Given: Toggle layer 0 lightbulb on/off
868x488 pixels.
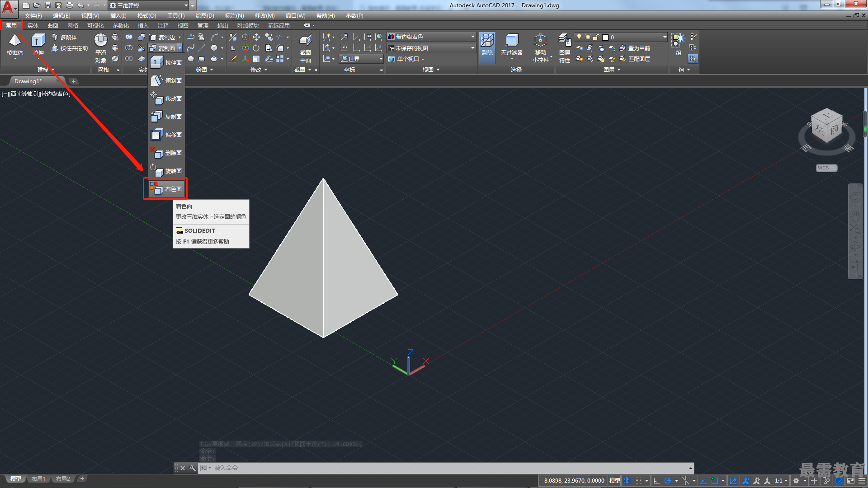Looking at the screenshot, I should tap(579, 37).
